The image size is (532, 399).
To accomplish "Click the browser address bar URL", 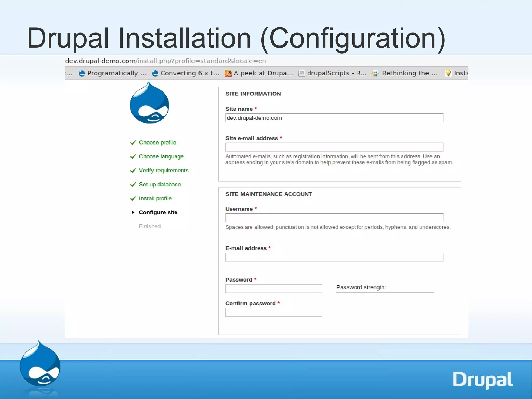I will click(165, 61).
